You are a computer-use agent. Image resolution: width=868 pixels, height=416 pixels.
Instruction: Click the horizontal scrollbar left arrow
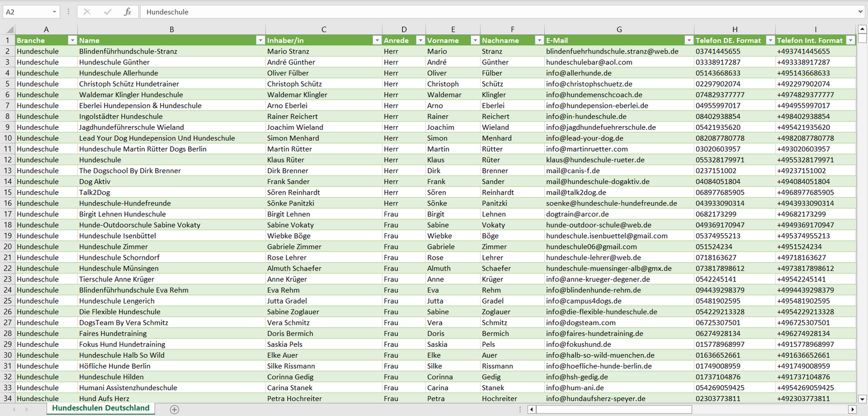coord(532,409)
